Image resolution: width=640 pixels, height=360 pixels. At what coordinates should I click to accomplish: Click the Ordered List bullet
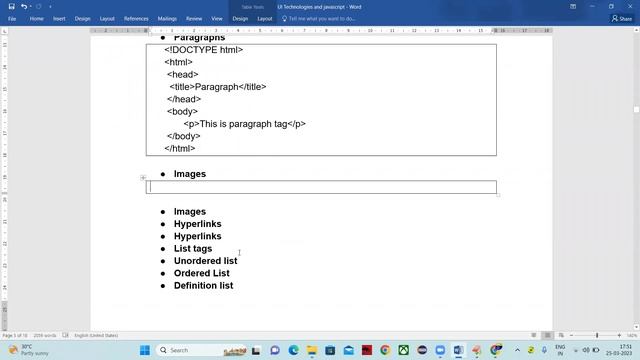point(202,273)
